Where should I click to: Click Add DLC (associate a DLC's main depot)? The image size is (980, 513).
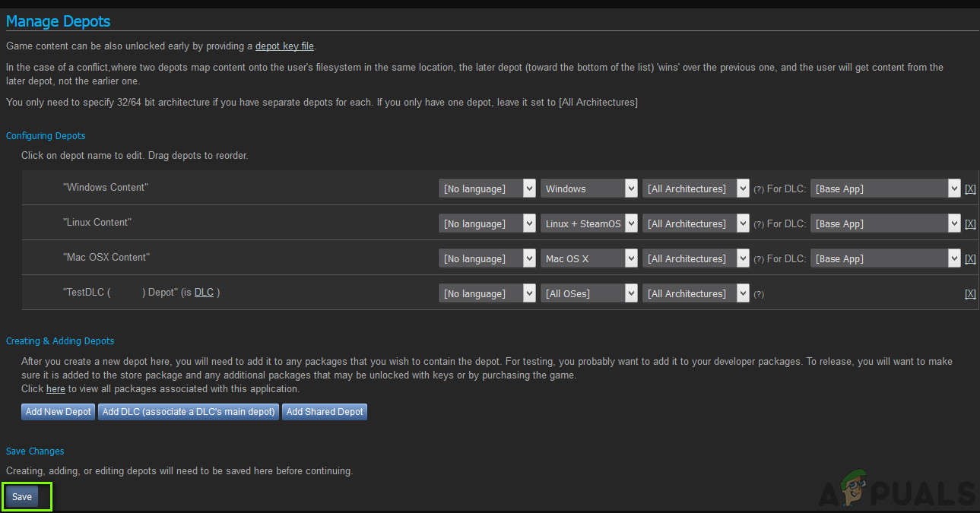coord(189,411)
